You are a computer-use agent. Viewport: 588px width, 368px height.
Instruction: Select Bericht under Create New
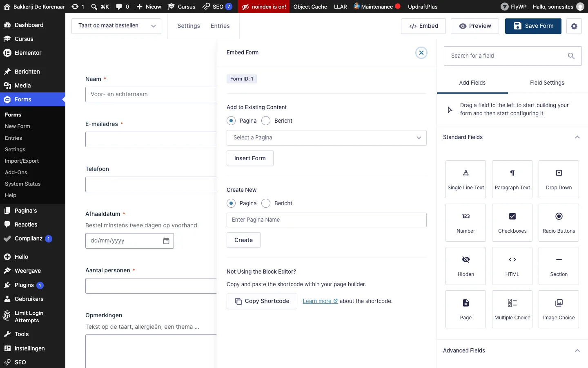point(266,203)
